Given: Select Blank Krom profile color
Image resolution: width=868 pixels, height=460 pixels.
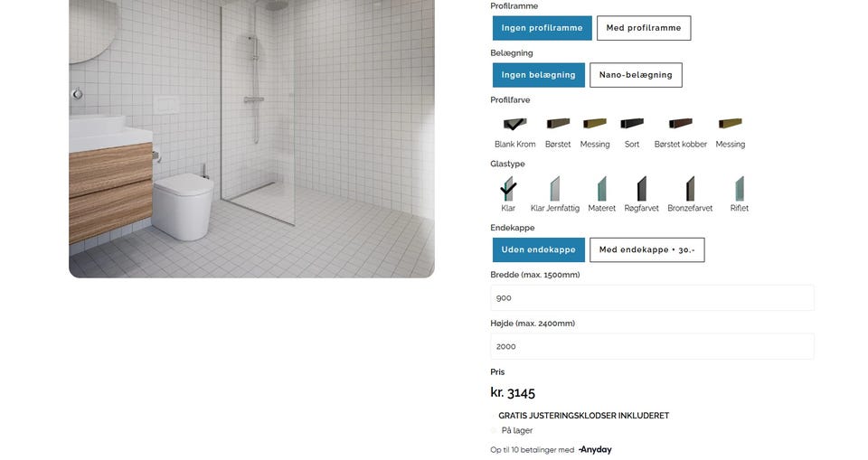Looking at the screenshot, I should [514, 124].
